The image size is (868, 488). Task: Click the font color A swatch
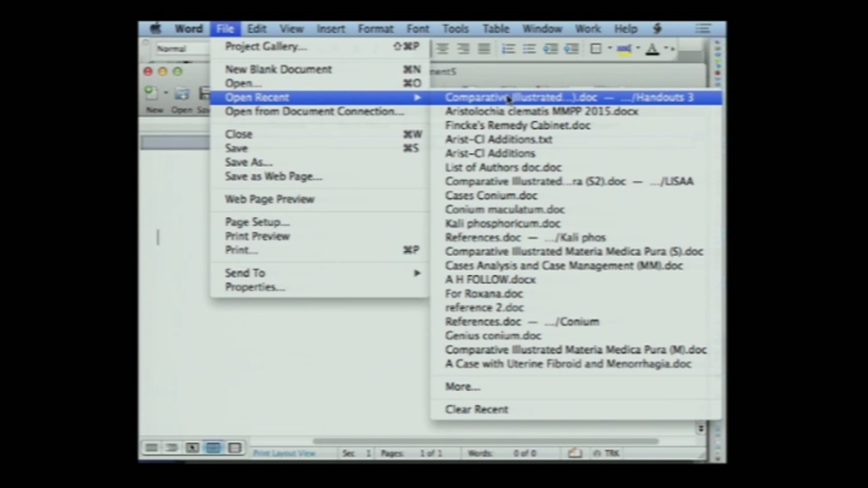[652, 49]
